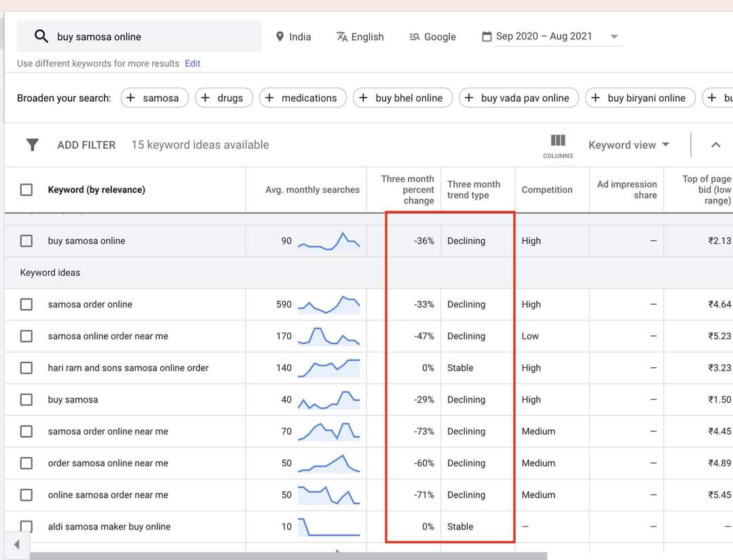
Task: Click the plus icon on drugs chip
Action: [x=205, y=98]
